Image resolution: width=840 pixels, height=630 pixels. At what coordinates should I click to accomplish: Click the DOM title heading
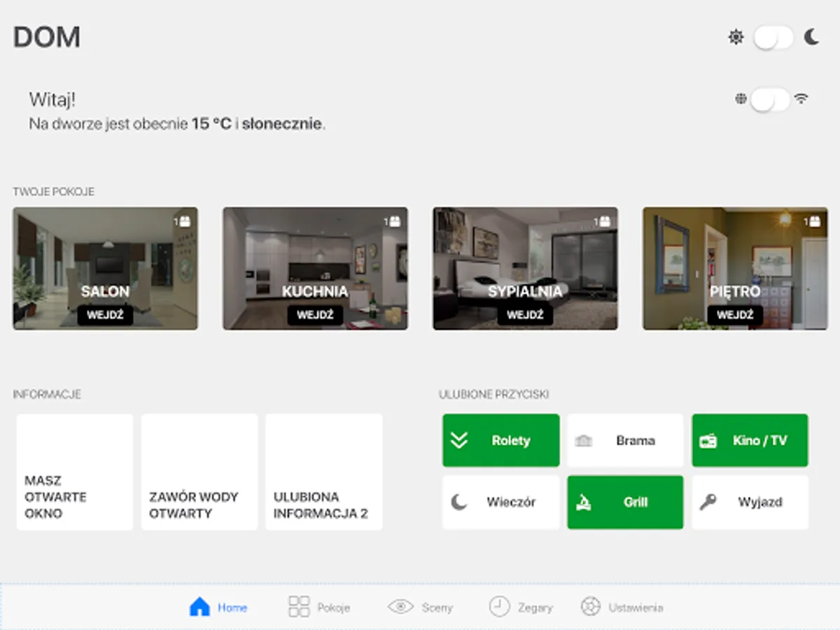pyautogui.click(x=47, y=37)
